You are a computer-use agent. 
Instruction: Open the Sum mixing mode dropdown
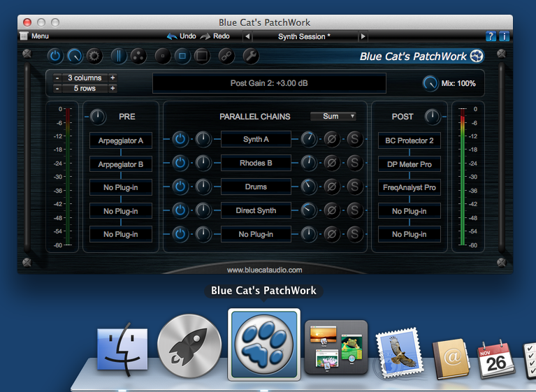coord(333,116)
